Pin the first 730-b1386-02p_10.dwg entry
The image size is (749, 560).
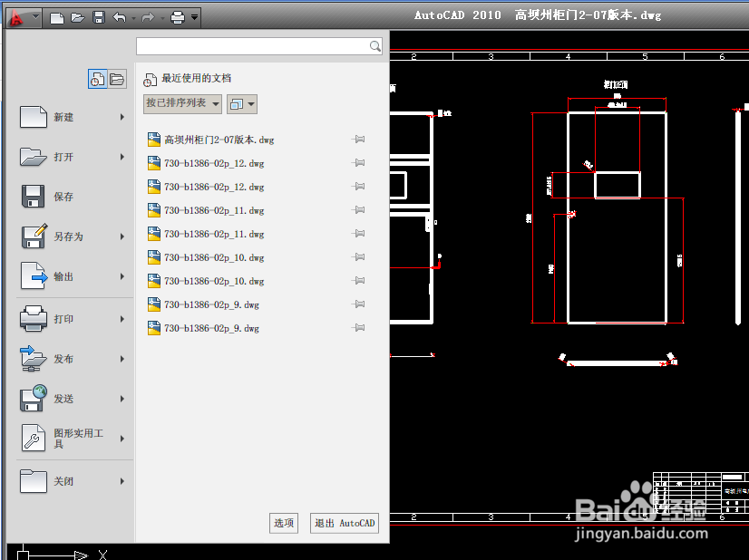tap(358, 256)
